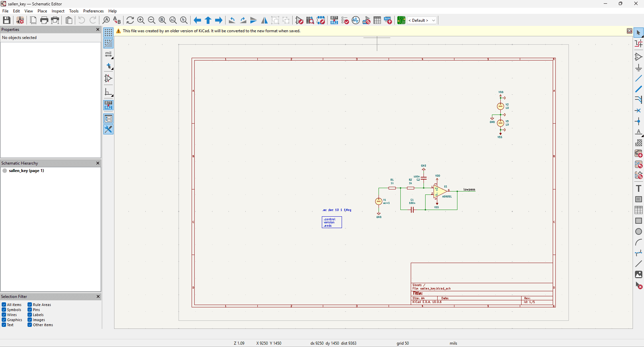The image size is (644, 347).
Task: Open the Symbol Fields Table
Action: point(377,20)
